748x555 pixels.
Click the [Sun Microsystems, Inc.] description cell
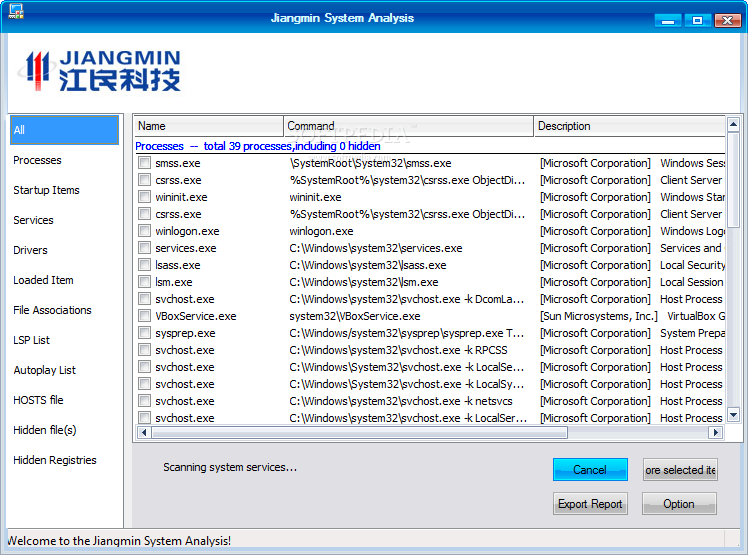(x=599, y=316)
